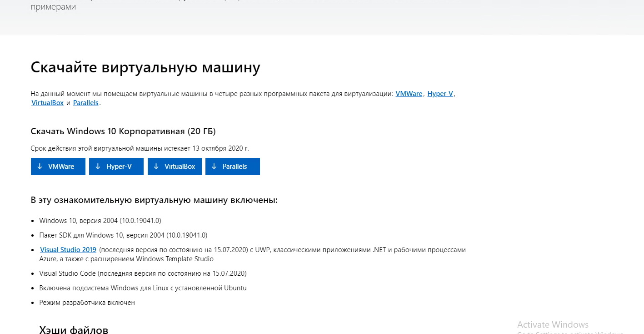Follow the Parallels hyperlink in the intro text
644x334 pixels.
tap(86, 103)
